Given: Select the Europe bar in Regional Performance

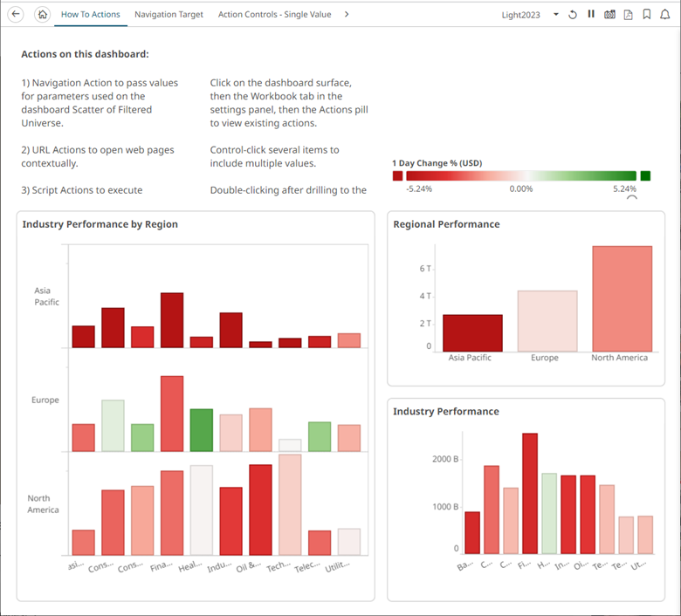Looking at the screenshot, I should [x=547, y=321].
